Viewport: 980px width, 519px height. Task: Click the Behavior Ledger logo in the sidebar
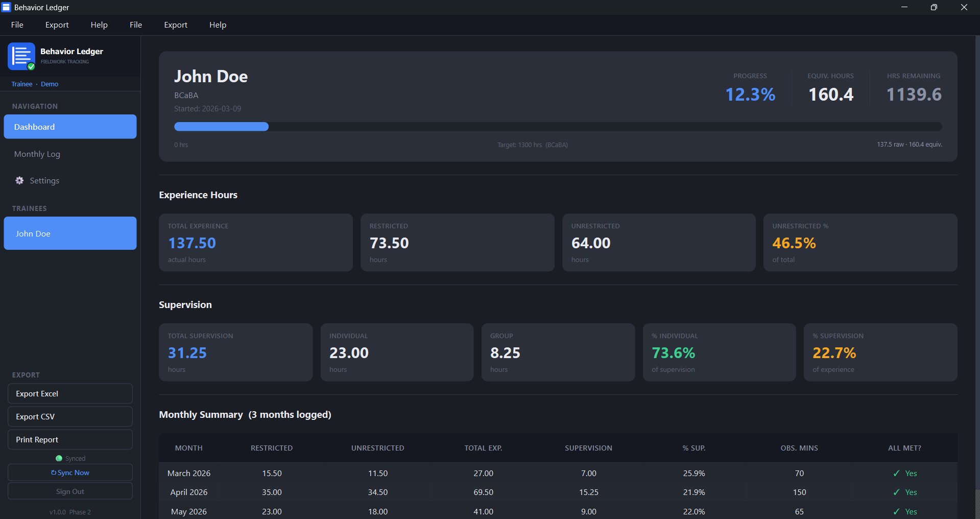tap(20, 56)
